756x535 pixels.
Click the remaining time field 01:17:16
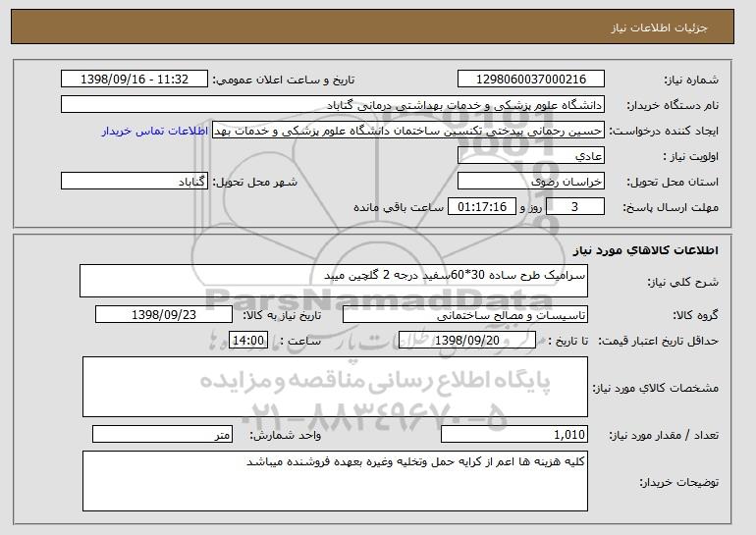pyautogui.click(x=482, y=207)
